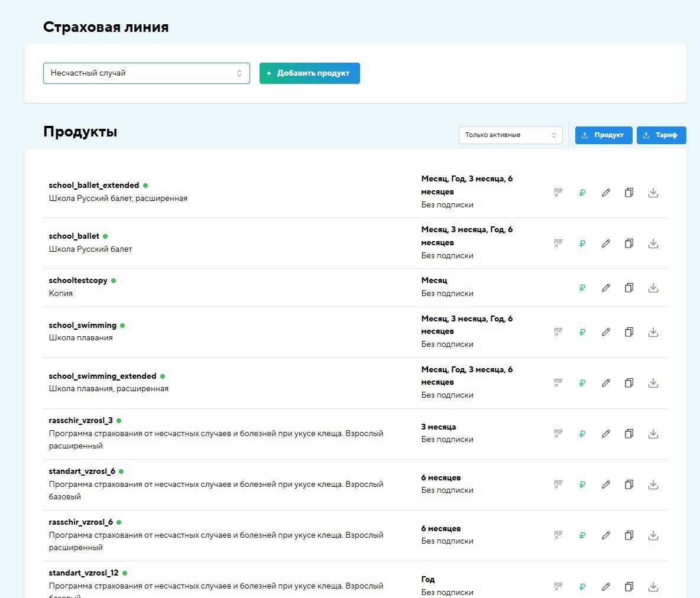Click the Продукт upload button
Screen dimensions: 700x598
[604, 135]
